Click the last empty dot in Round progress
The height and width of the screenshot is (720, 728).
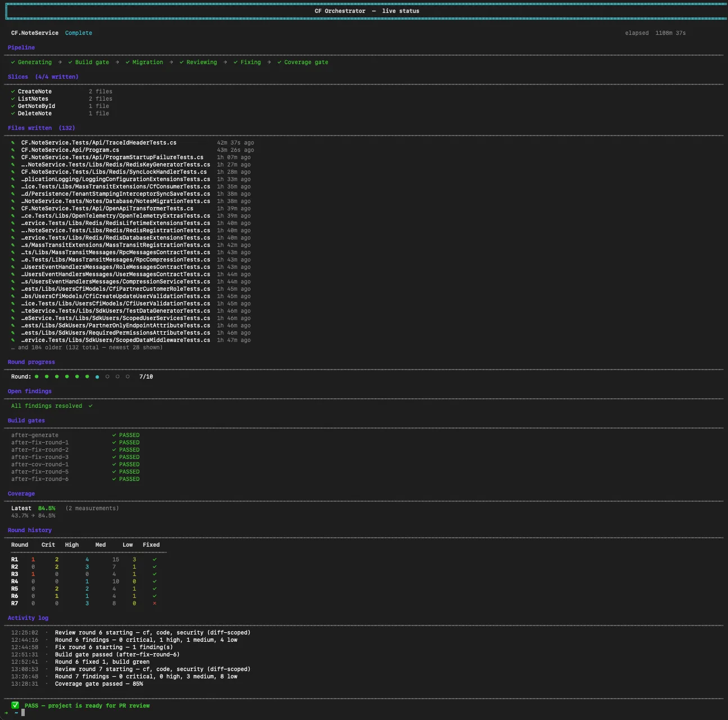pos(128,377)
